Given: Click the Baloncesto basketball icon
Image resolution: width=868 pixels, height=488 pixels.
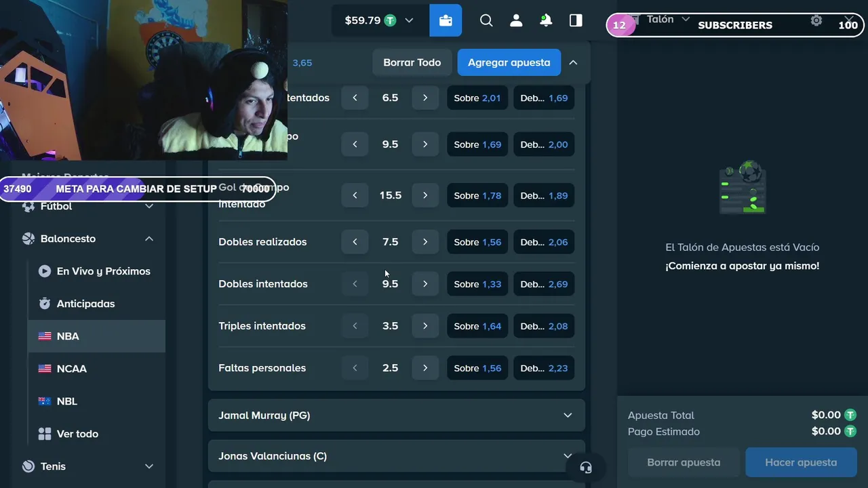Looking at the screenshot, I should click(28, 239).
